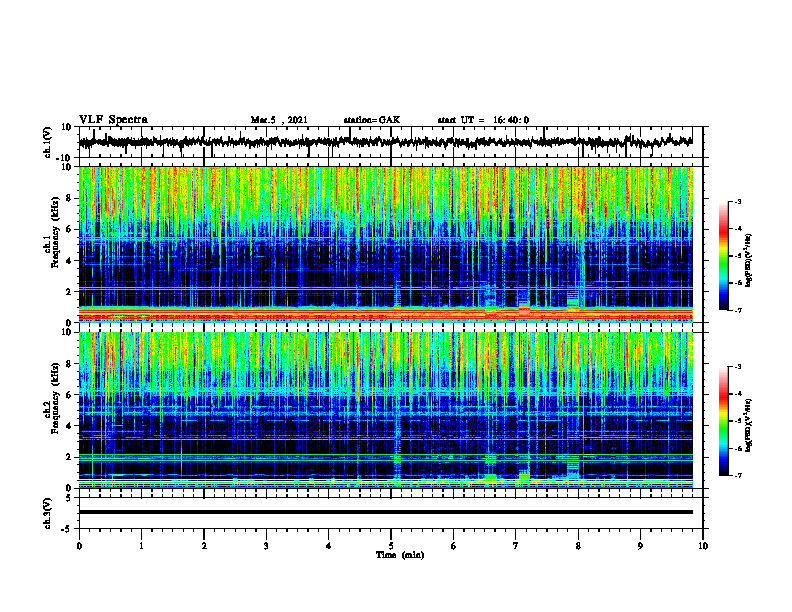Click ch.3 voltage axis tick "5"

pyautogui.click(x=69, y=498)
